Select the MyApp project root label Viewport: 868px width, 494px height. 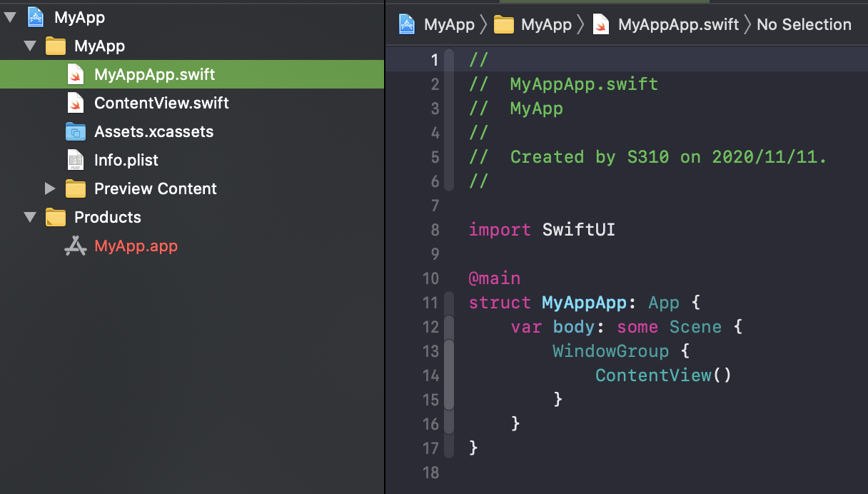point(79,17)
